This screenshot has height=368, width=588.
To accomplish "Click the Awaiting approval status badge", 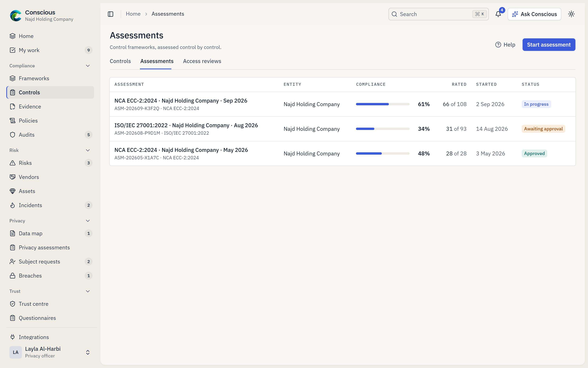I will click(x=543, y=129).
